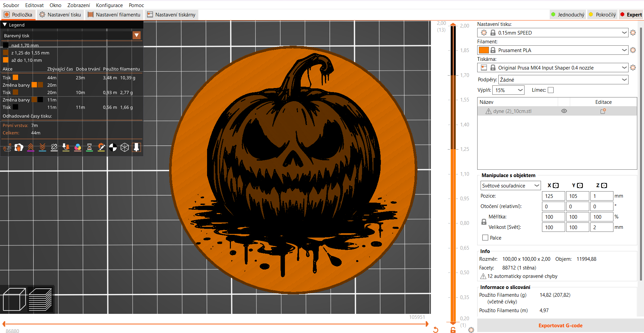This screenshot has height=333, width=644.
Task: Toggle travel moves visibility icon
Action: [x=7, y=148]
